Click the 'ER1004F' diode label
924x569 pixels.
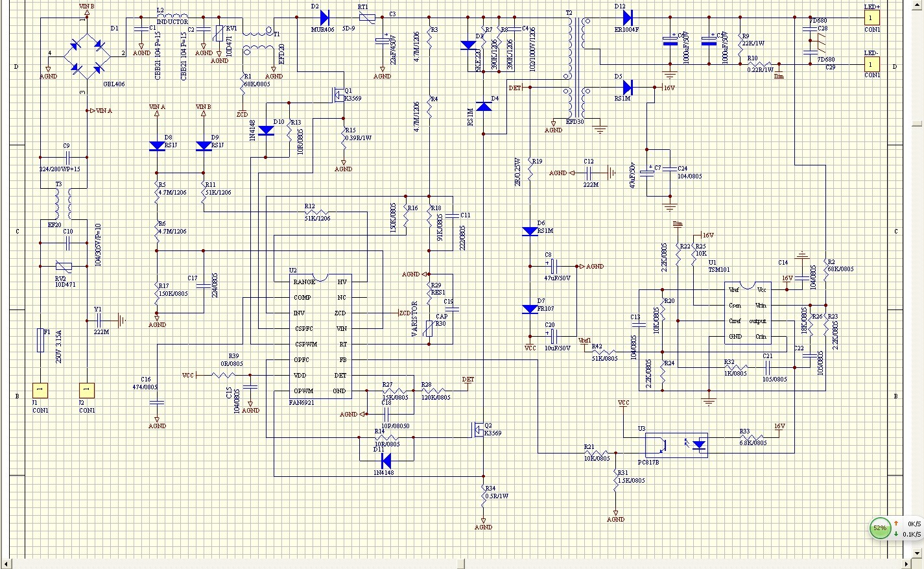626,29
